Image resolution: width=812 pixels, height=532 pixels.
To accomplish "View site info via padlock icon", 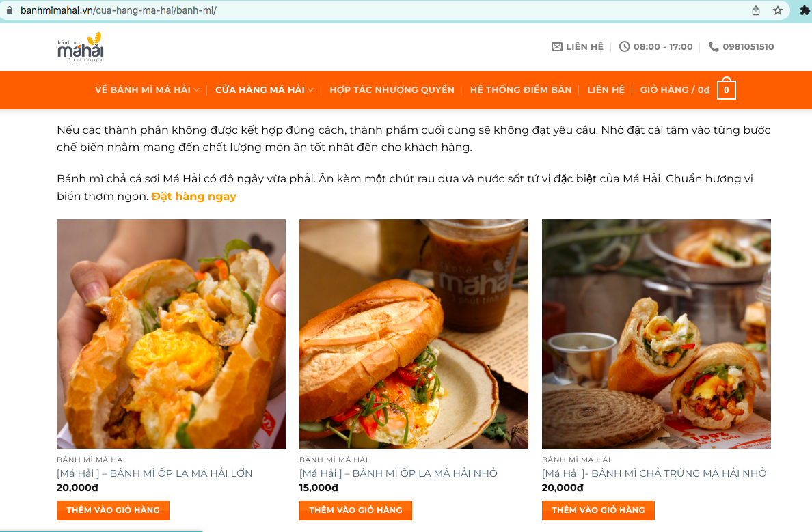I will [x=10, y=10].
